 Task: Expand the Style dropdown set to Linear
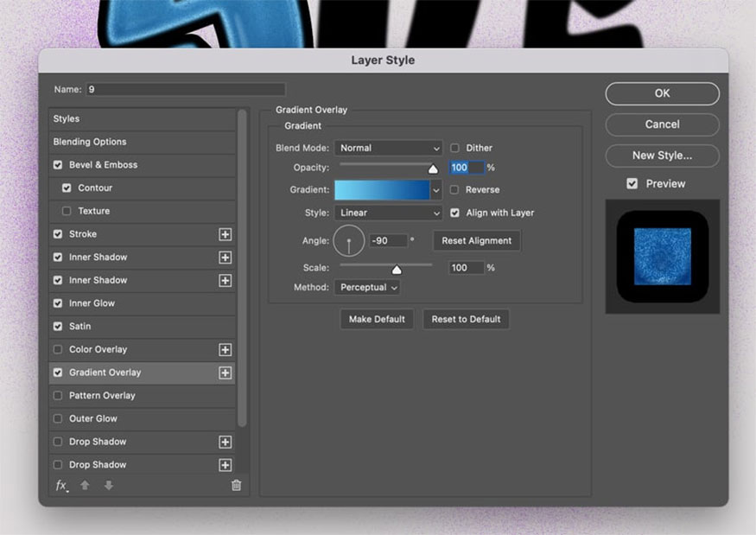point(388,213)
